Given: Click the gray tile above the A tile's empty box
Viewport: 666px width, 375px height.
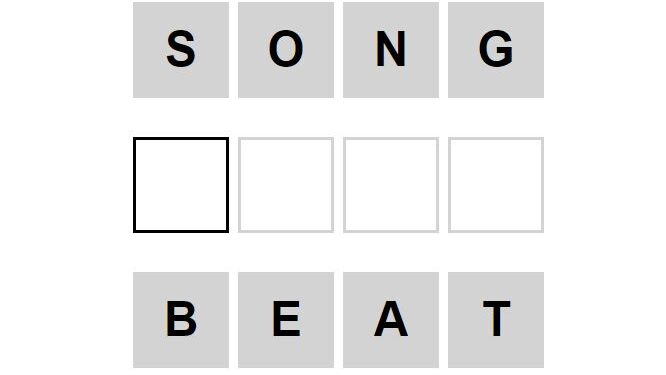Looking at the screenshot, I should point(391,50).
